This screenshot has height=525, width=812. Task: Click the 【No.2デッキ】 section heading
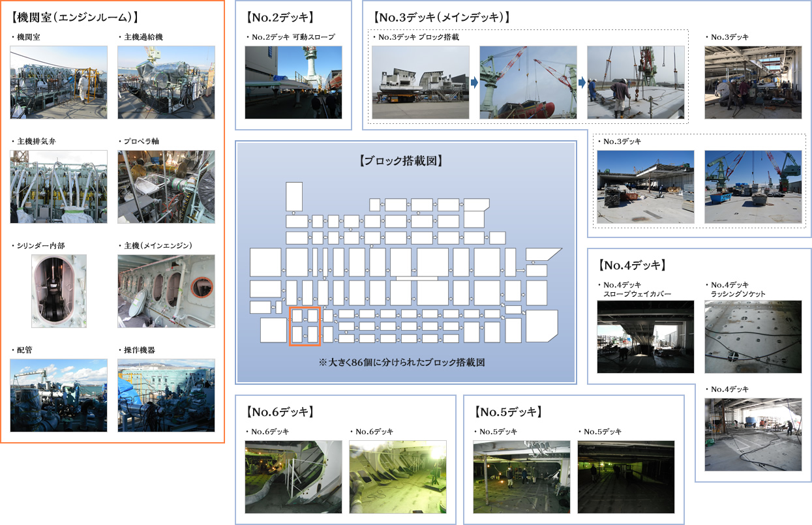pyautogui.click(x=282, y=17)
